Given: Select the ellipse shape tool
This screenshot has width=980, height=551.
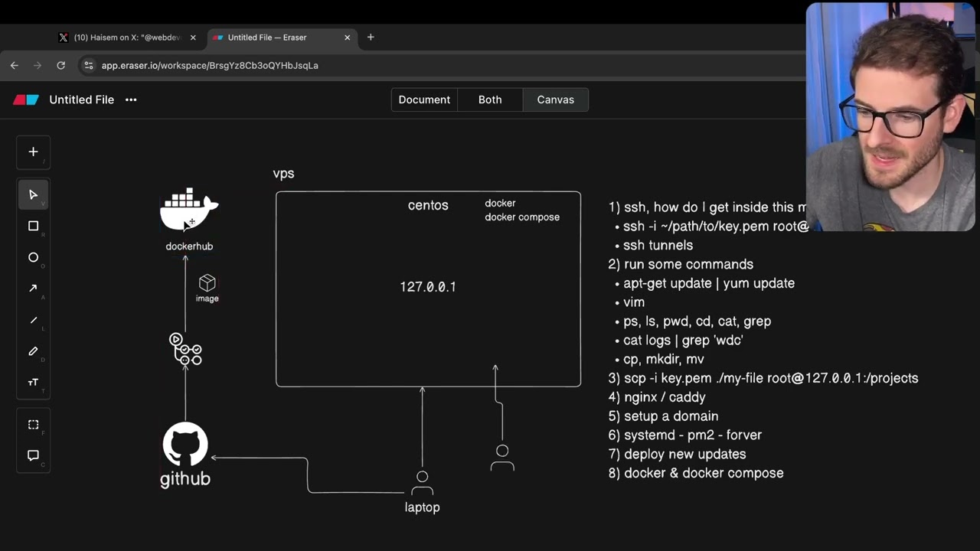Looking at the screenshot, I should 33,257.
